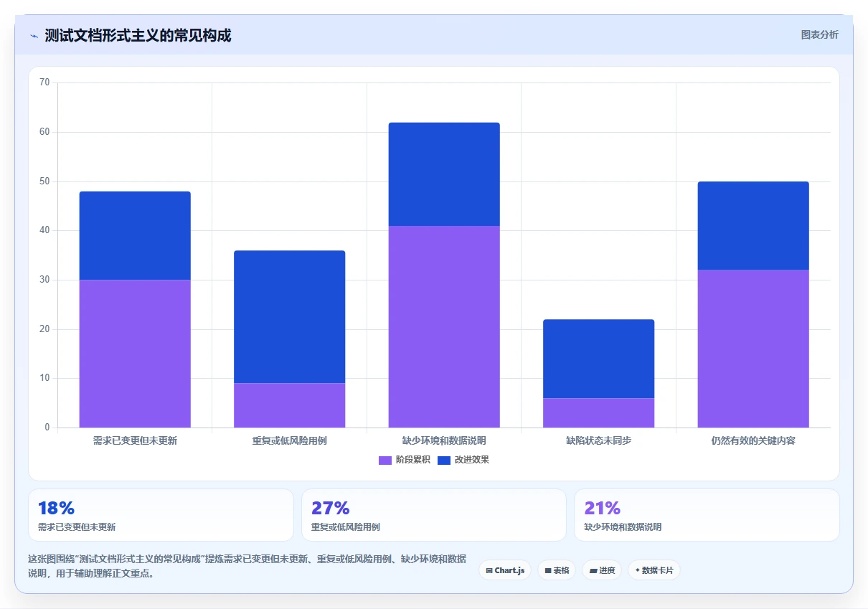The height and width of the screenshot is (609, 868).
Task: Click the 27% stat value
Action: 330,509
